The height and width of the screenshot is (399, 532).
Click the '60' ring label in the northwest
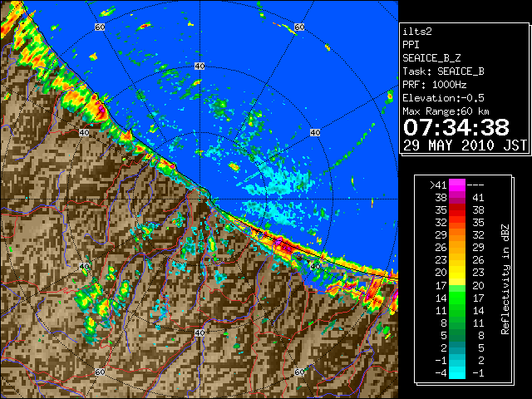pyautogui.click(x=100, y=27)
